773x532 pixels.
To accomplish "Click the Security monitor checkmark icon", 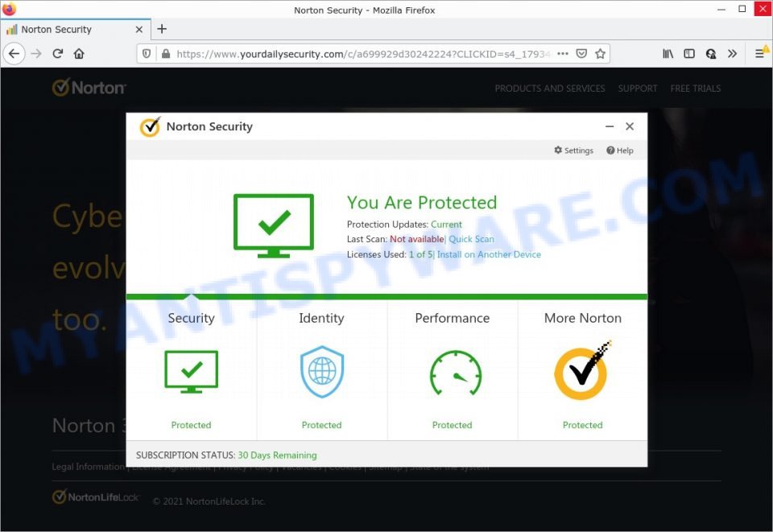I will tap(192, 371).
